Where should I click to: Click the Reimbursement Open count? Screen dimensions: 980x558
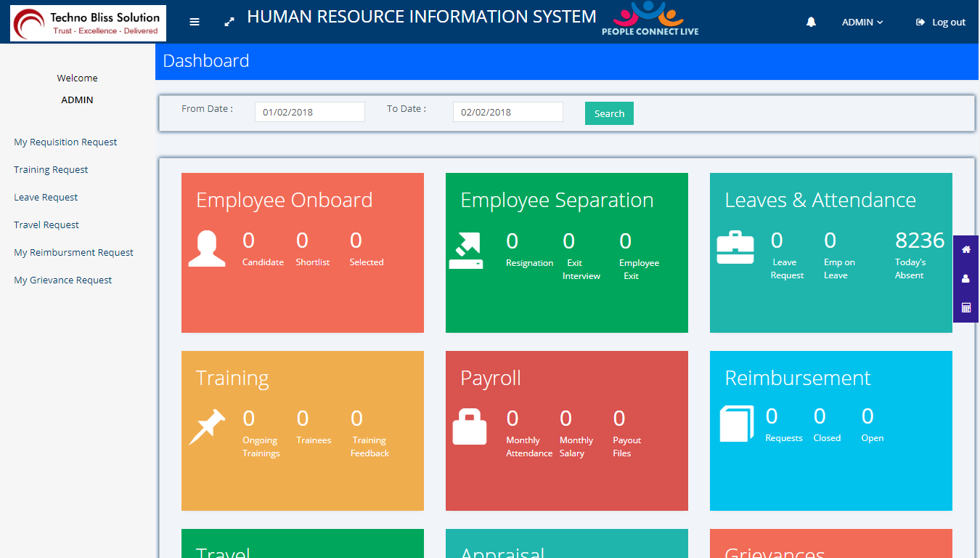click(x=867, y=416)
